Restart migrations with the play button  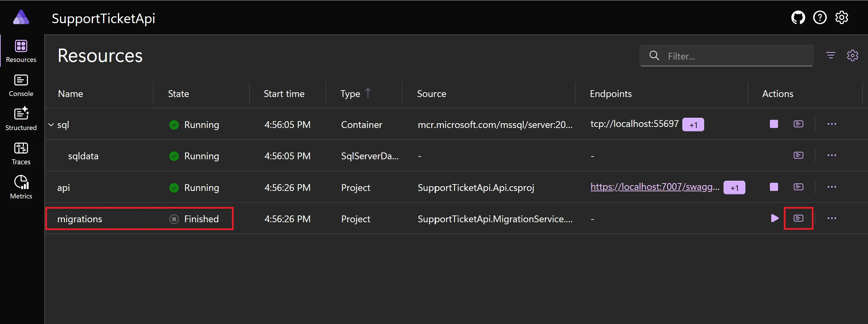pyautogui.click(x=774, y=218)
